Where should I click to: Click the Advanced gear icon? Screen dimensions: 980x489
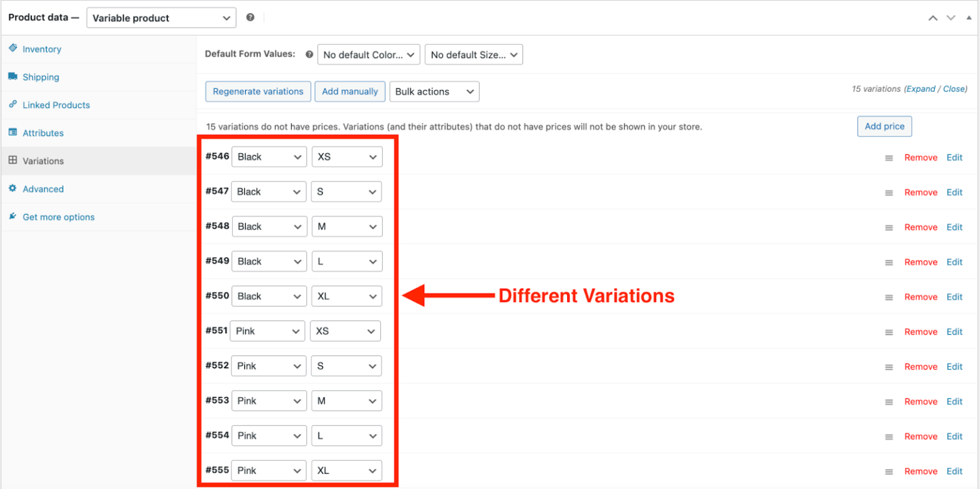[x=12, y=189]
